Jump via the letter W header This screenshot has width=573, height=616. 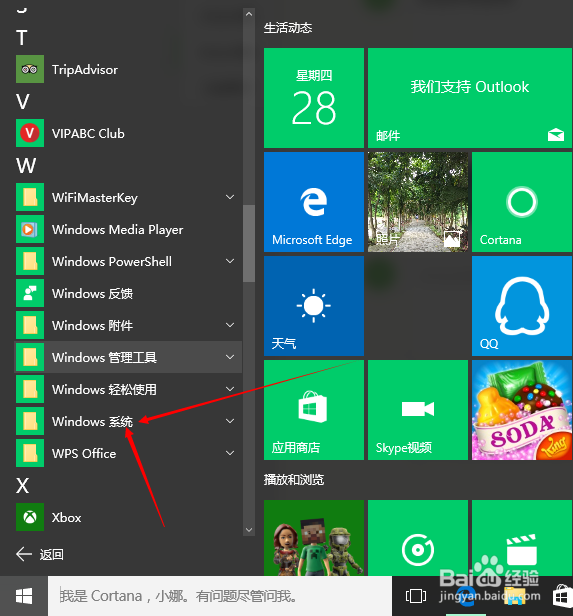click(x=26, y=165)
